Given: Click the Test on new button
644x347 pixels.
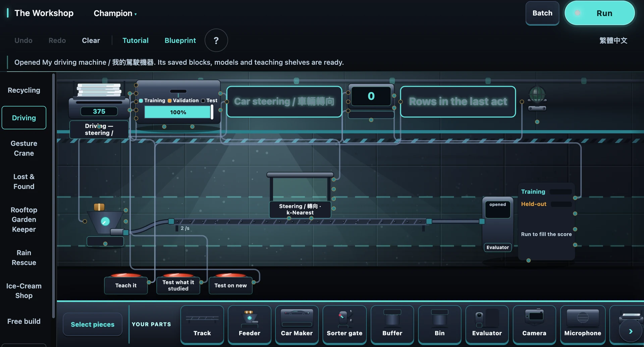Looking at the screenshot, I should [230, 285].
